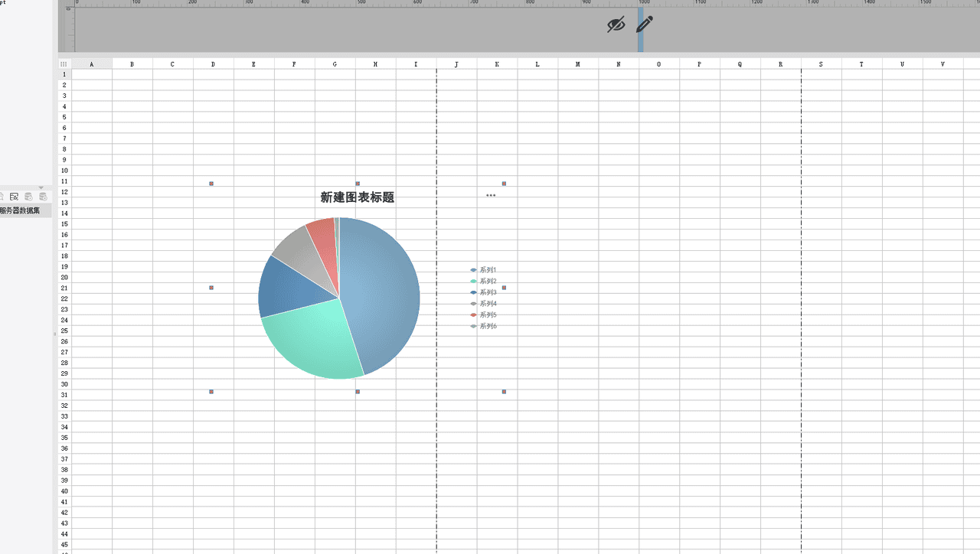This screenshot has height=554, width=980.
Task: Click the select-all corner icon of the grid
Action: pos(64,64)
